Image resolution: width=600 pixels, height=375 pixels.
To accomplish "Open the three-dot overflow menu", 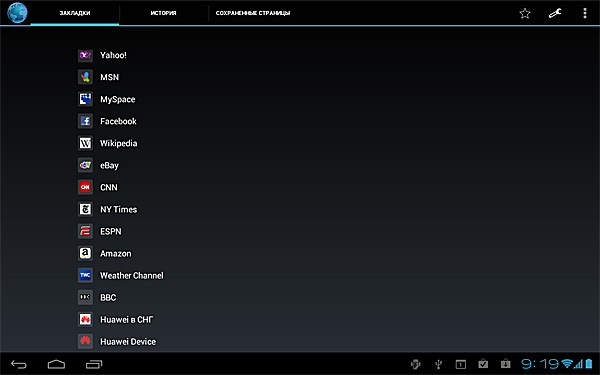I will click(584, 13).
